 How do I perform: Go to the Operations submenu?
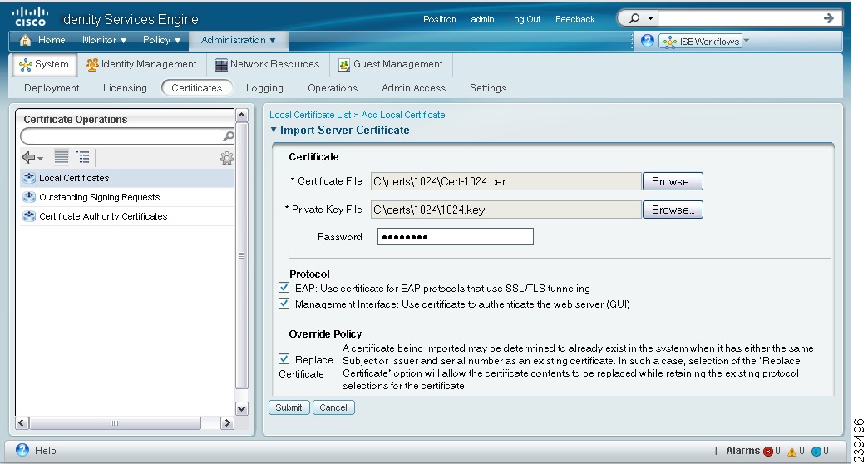333,88
